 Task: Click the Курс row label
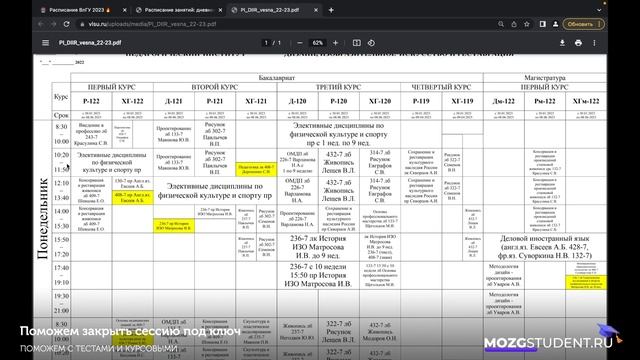click(x=61, y=97)
